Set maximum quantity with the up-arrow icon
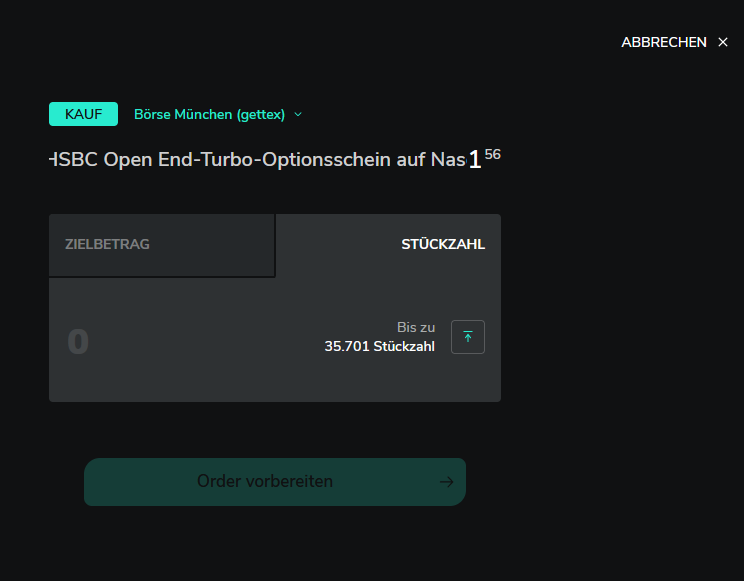The image size is (744, 581). [x=468, y=337]
